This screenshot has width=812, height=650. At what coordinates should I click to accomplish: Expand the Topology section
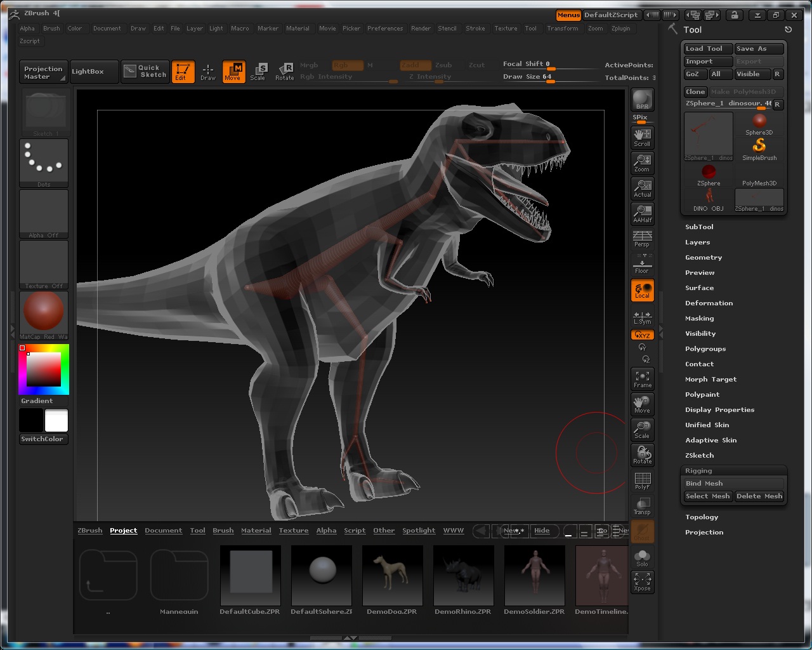702,517
